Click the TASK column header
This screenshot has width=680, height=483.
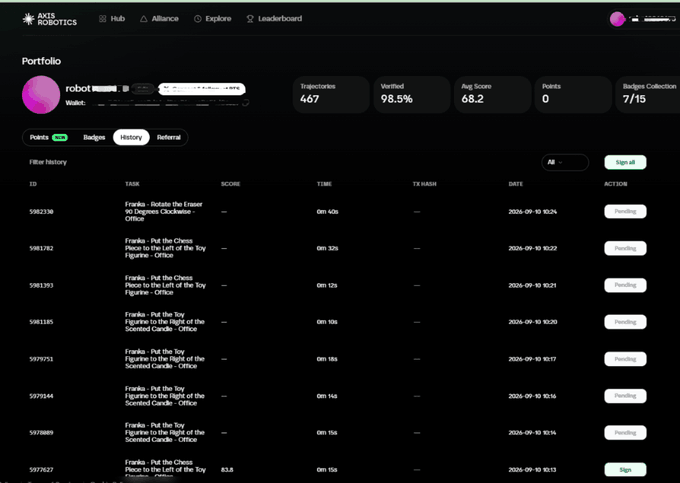coord(132,184)
